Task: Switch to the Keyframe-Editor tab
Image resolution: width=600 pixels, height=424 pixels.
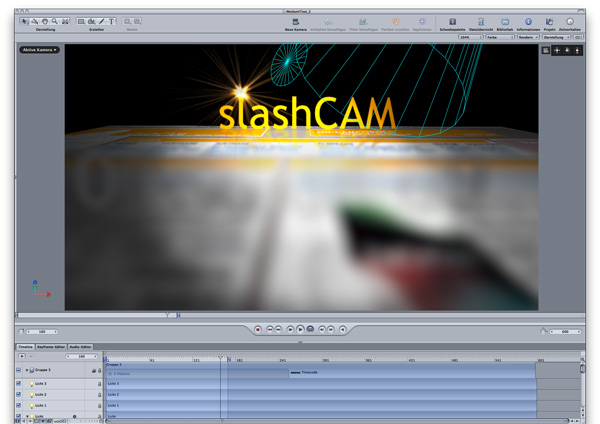Action: coord(51,347)
